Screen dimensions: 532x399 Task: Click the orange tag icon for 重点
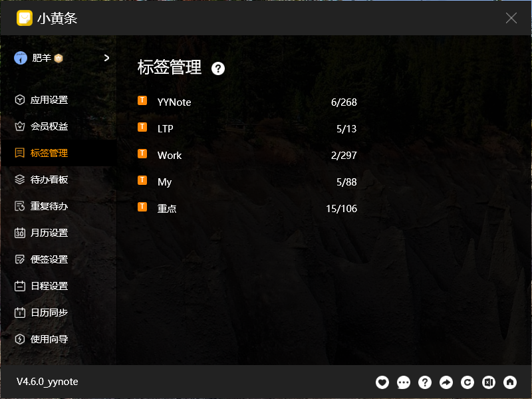142,207
